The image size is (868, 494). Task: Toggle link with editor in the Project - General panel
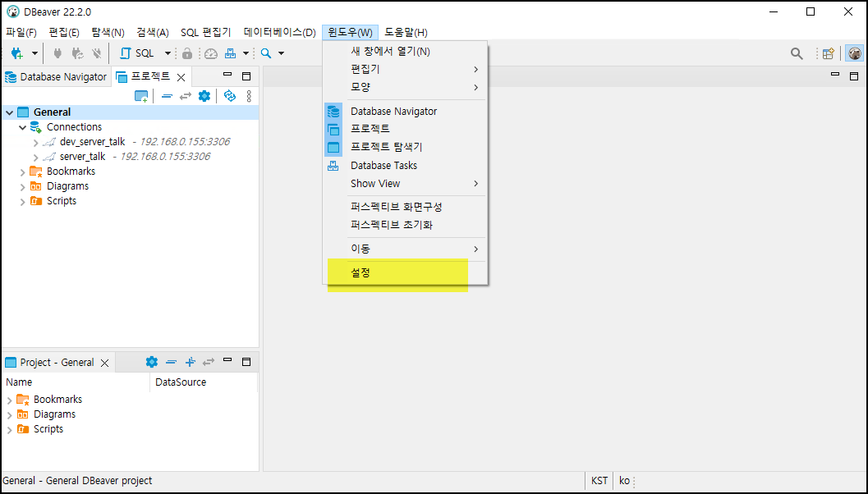coord(209,362)
